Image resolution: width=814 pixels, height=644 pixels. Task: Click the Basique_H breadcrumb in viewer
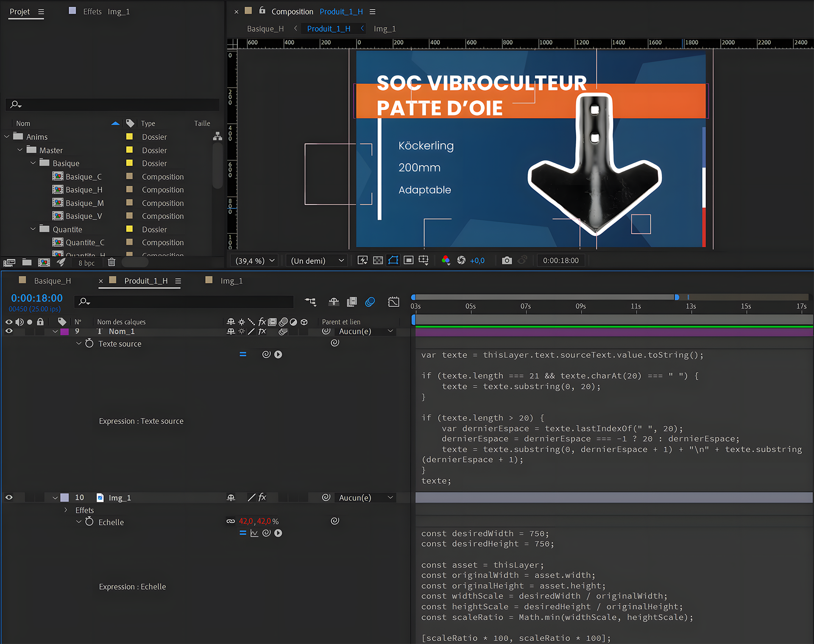(265, 28)
